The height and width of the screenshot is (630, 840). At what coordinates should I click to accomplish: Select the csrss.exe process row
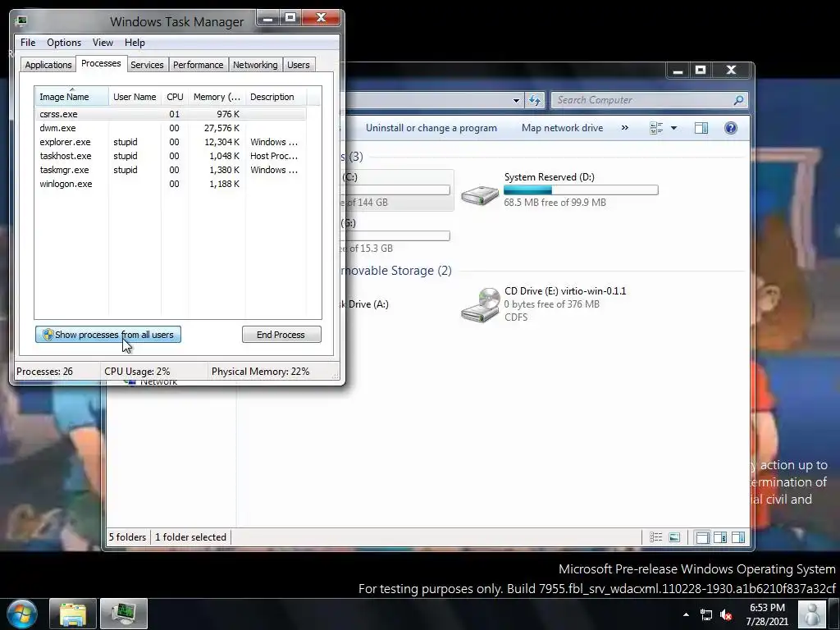(171, 113)
